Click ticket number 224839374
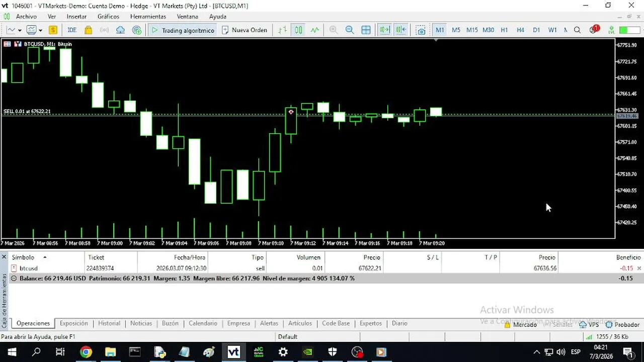Screen dimensions: 644x362 (100, 268)
